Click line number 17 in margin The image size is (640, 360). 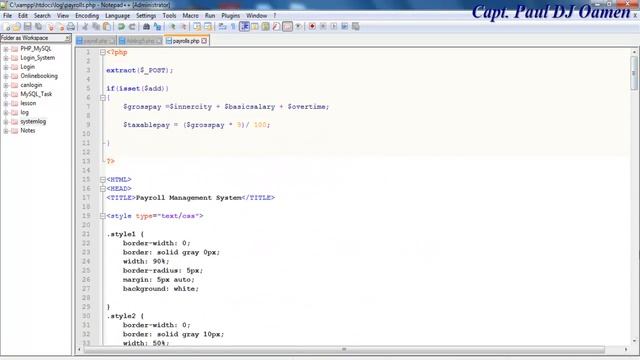coord(86,198)
